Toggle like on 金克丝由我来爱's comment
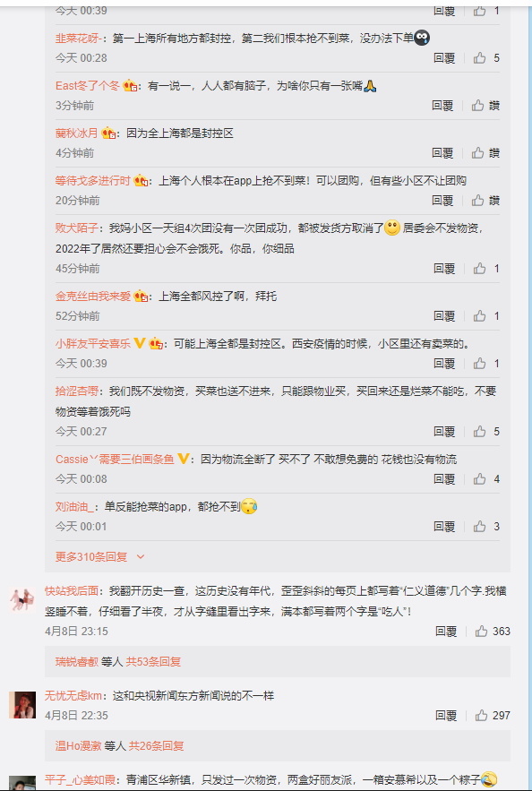This screenshot has height=791, width=532. (x=479, y=316)
